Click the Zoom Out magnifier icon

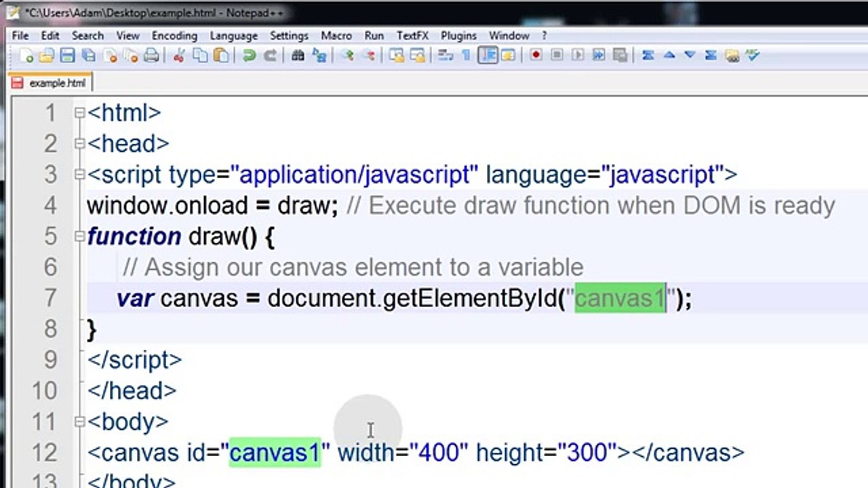[x=370, y=56]
